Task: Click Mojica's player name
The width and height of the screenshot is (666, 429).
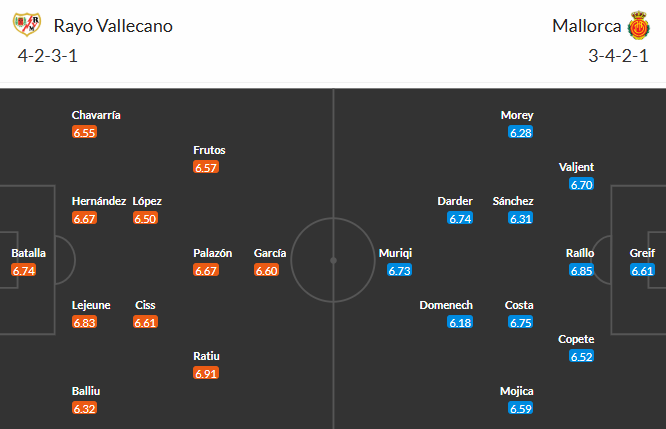Action: (x=517, y=391)
